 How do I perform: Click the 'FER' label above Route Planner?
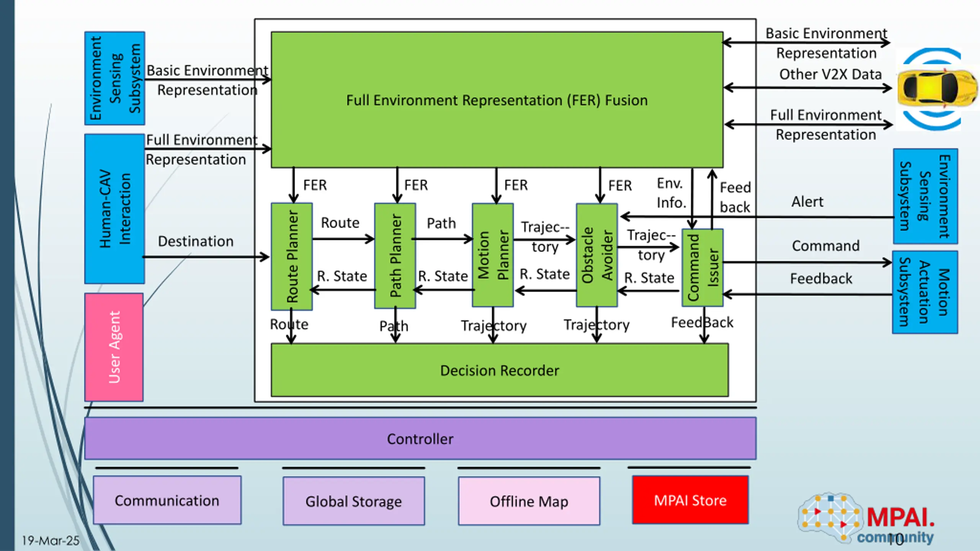coord(315,185)
